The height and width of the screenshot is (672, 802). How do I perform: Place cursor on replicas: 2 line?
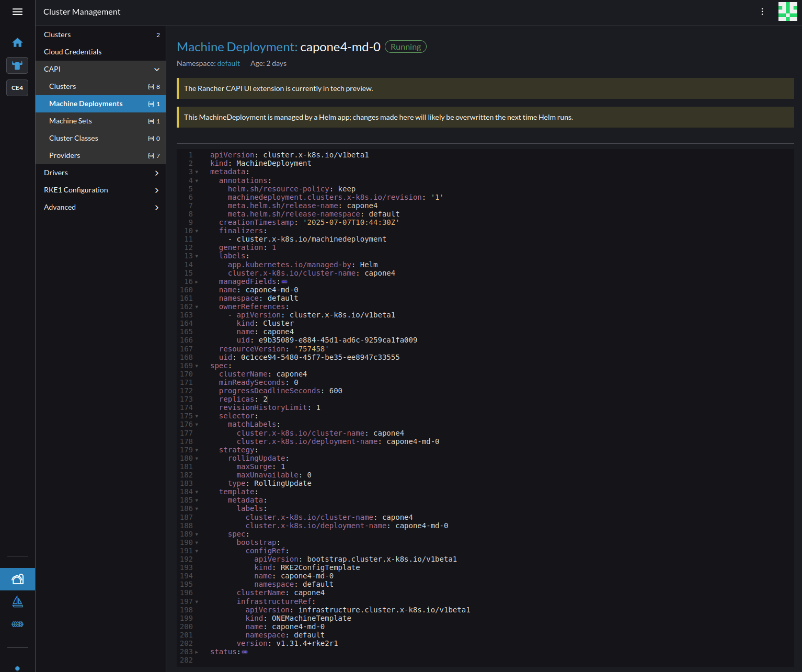244,399
